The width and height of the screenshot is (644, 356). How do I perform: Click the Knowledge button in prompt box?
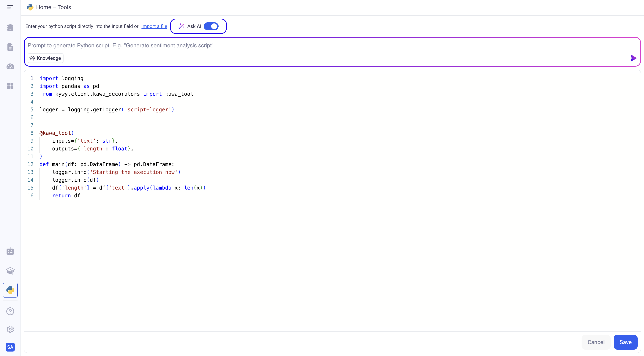(x=45, y=58)
